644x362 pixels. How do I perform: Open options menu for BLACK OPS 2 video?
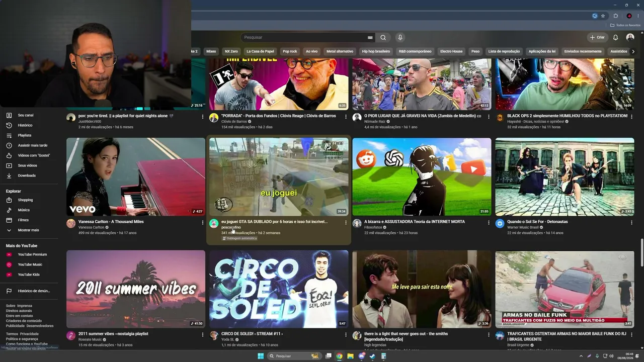[x=631, y=117]
